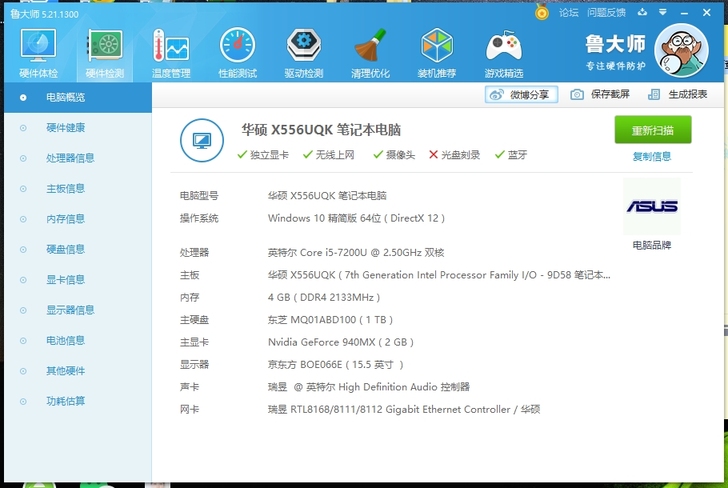The image size is (728, 488).
Task: Click the Windows 10 精简版 64位 value
Action: coord(356,218)
